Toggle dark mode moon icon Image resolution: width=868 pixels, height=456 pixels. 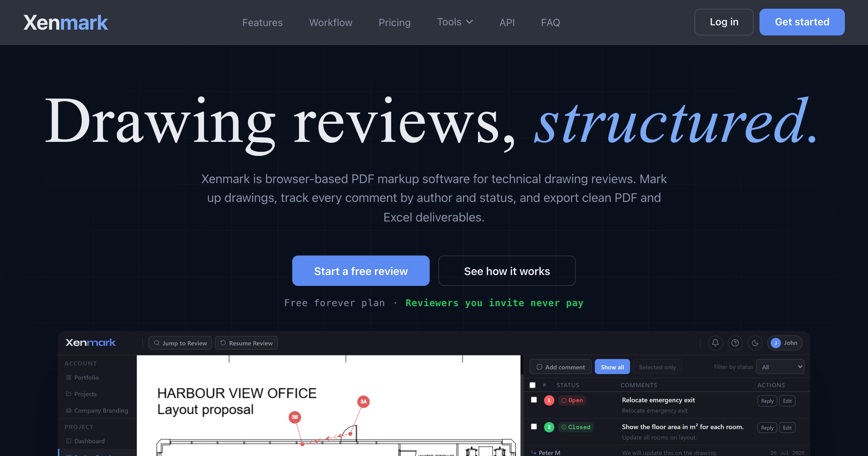[x=755, y=343]
